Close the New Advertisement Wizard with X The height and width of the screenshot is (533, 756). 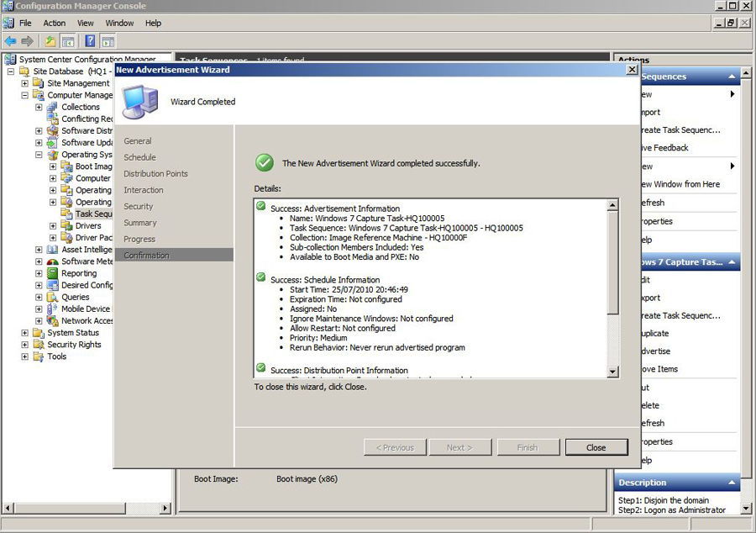[x=632, y=70]
